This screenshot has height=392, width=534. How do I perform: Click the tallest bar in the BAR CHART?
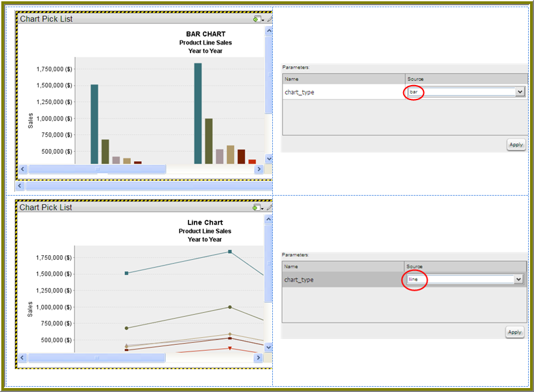coord(196,111)
